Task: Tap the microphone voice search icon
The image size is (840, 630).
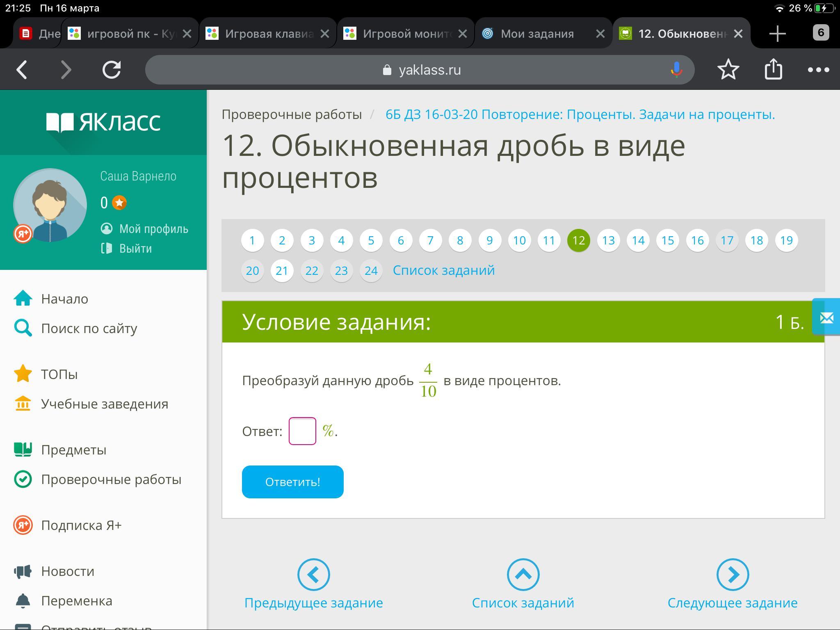Action: (676, 70)
